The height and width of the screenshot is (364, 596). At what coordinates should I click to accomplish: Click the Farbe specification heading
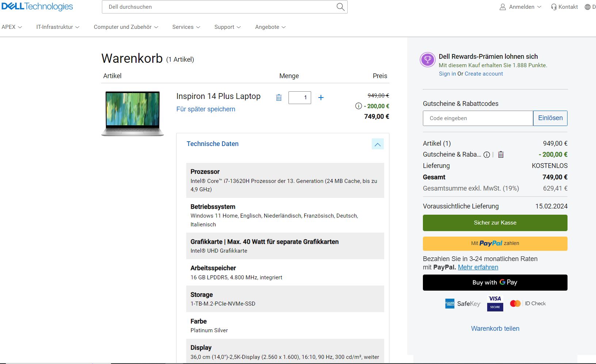coord(199,321)
